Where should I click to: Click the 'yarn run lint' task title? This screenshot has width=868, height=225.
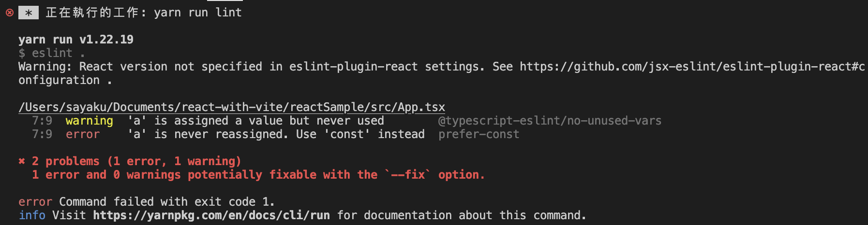click(x=198, y=13)
